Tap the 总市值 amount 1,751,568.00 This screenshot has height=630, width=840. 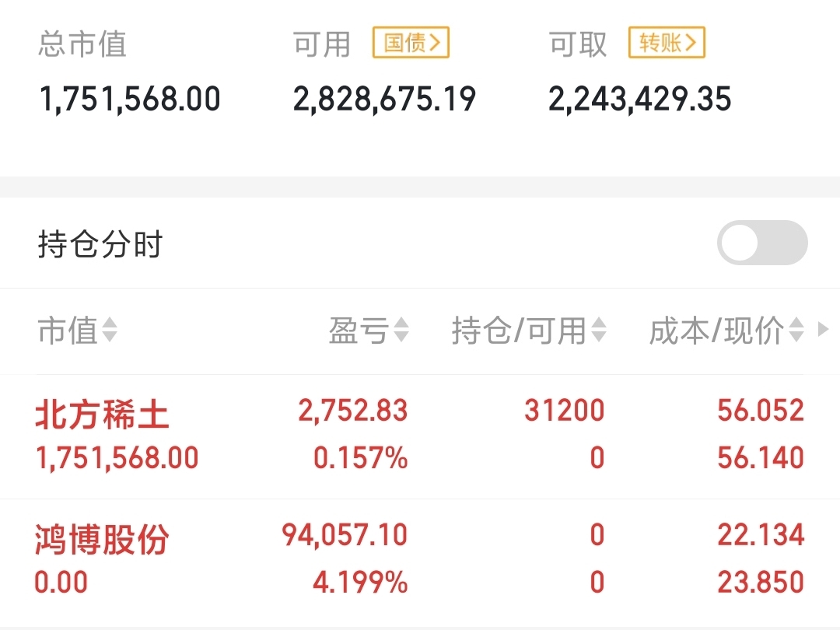(130, 99)
